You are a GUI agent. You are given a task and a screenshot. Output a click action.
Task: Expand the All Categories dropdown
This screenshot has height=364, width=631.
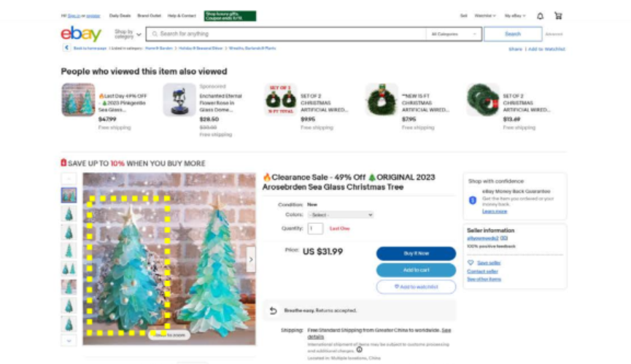[x=454, y=34]
